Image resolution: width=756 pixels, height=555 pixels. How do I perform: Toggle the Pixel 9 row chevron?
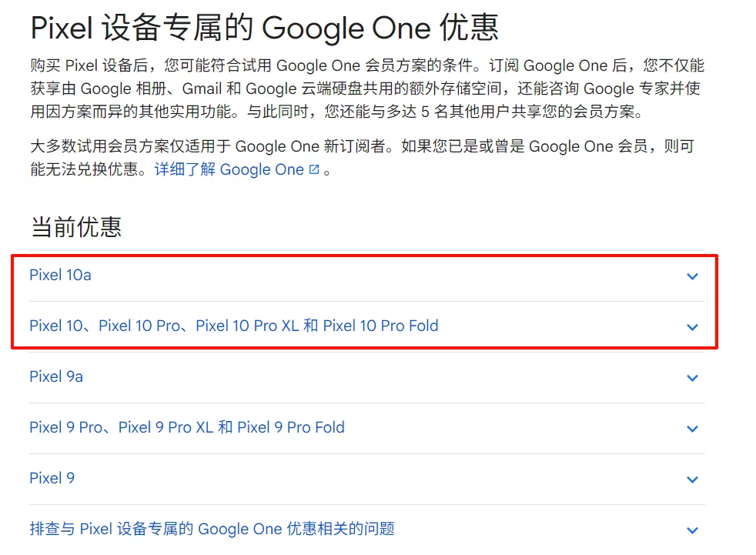click(692, 480)
